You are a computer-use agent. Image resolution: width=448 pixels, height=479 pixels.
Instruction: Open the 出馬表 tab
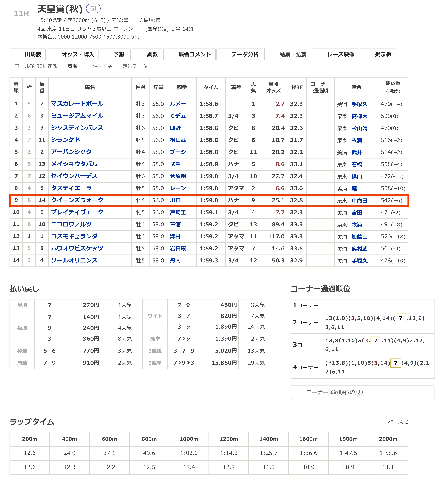pyautogui.click(x=28, y=54)
